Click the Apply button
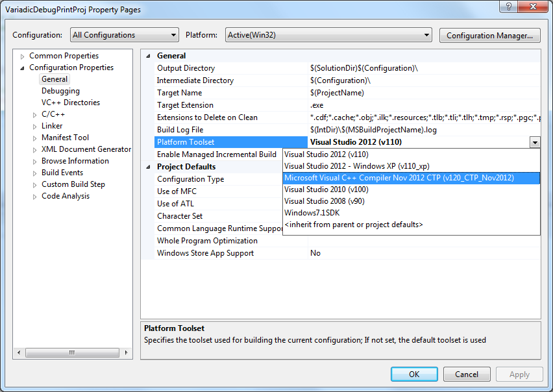The width and height of the screenshot is (553, 392). click(x=519, y=374)
